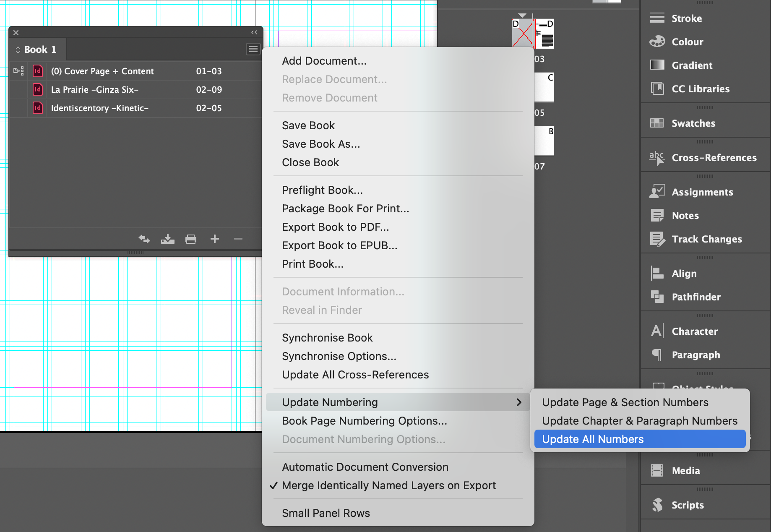The height and width of the screenshot is (532, 771).
Task: Select Update All Numbers
Action: click(x=592, y=439)
